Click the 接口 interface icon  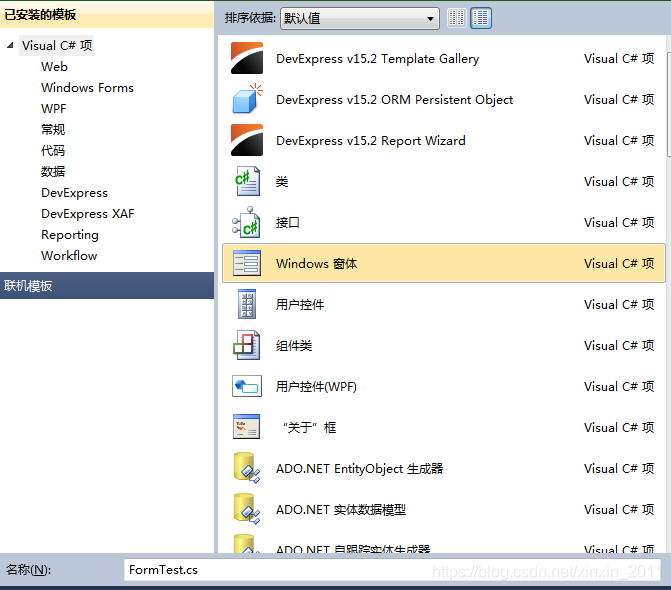click(246, 222)
